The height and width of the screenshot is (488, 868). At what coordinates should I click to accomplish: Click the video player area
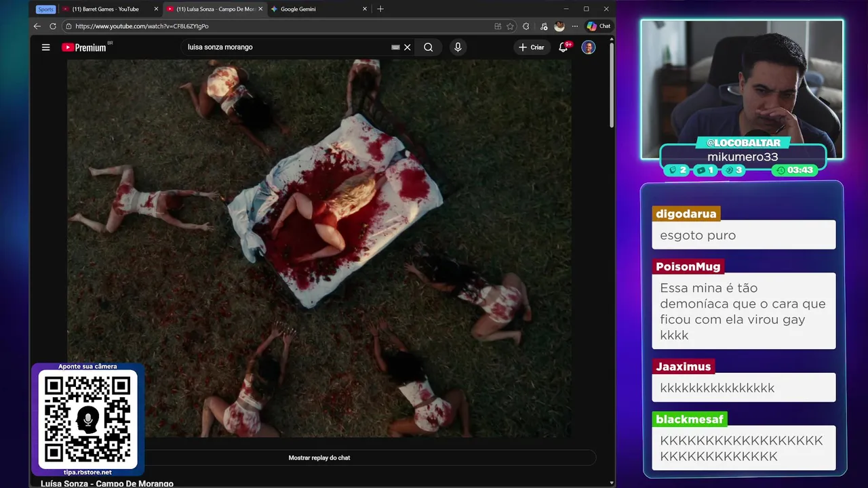click(319, 248)
